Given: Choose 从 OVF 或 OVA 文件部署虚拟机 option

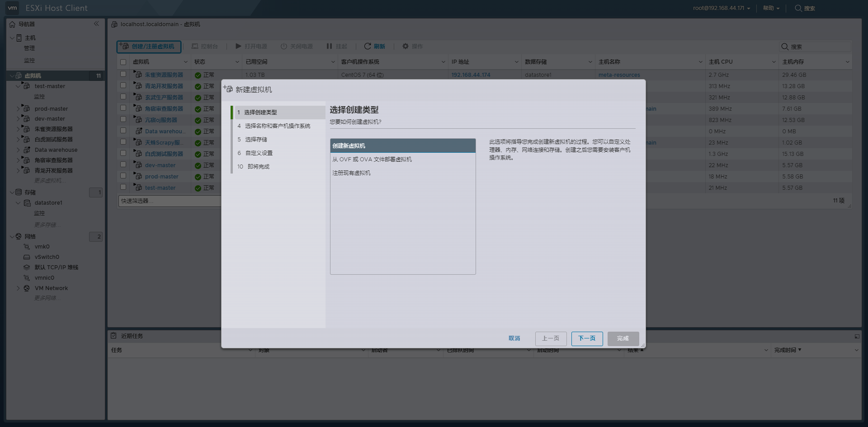Looking at the screenshot, I should [403, 159].
